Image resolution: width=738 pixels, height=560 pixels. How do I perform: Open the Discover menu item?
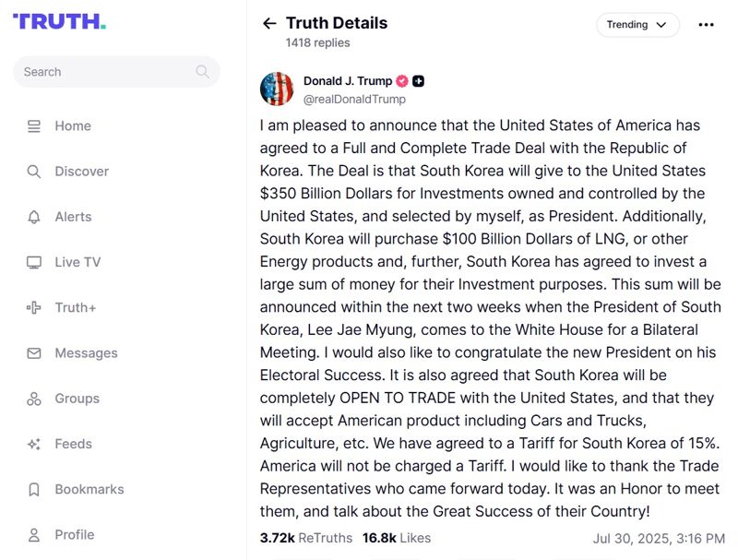point(81,172)
